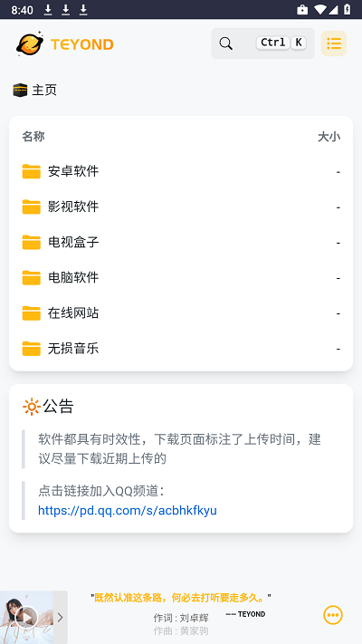Image resolution: width=362 pixels, height=644 pixels.
Task: Open the orange three-dots more menu
Action: point(333,615)
